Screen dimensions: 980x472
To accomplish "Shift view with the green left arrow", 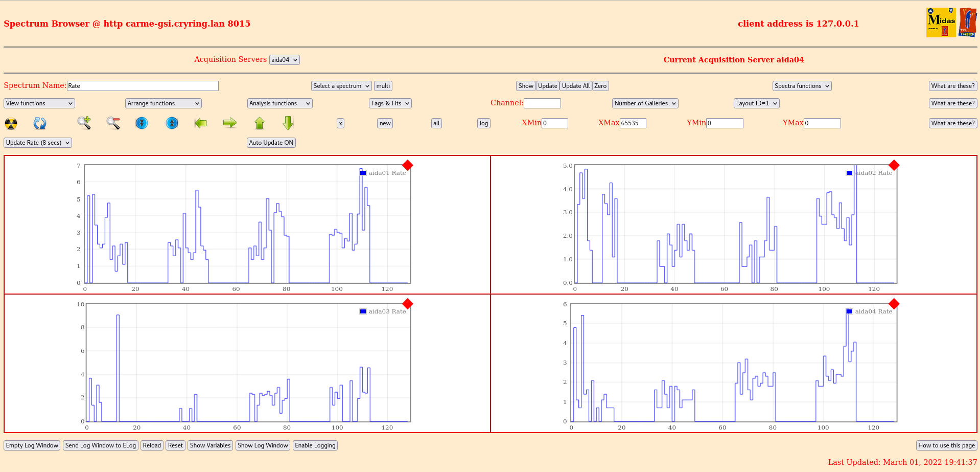I will tap(201, 123).
